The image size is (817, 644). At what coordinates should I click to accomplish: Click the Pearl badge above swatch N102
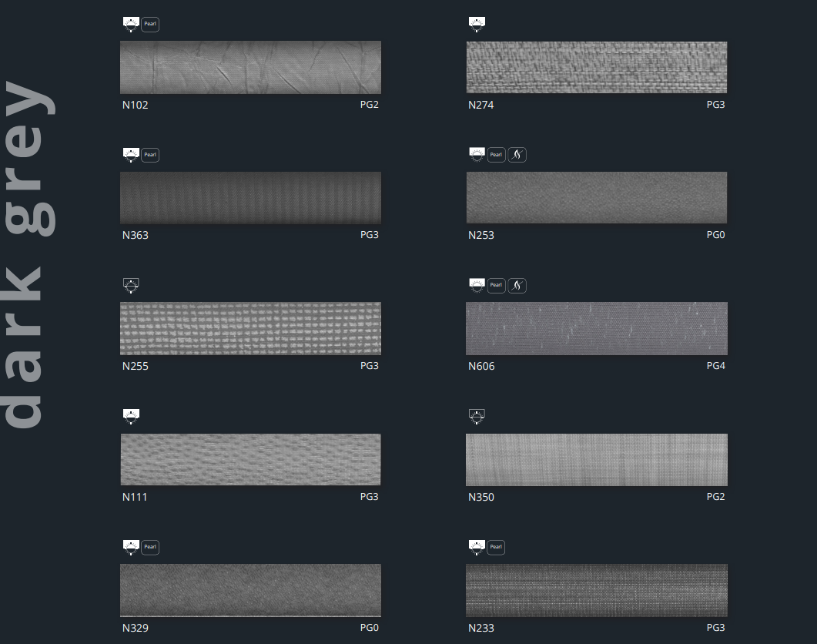coord(150,25)
